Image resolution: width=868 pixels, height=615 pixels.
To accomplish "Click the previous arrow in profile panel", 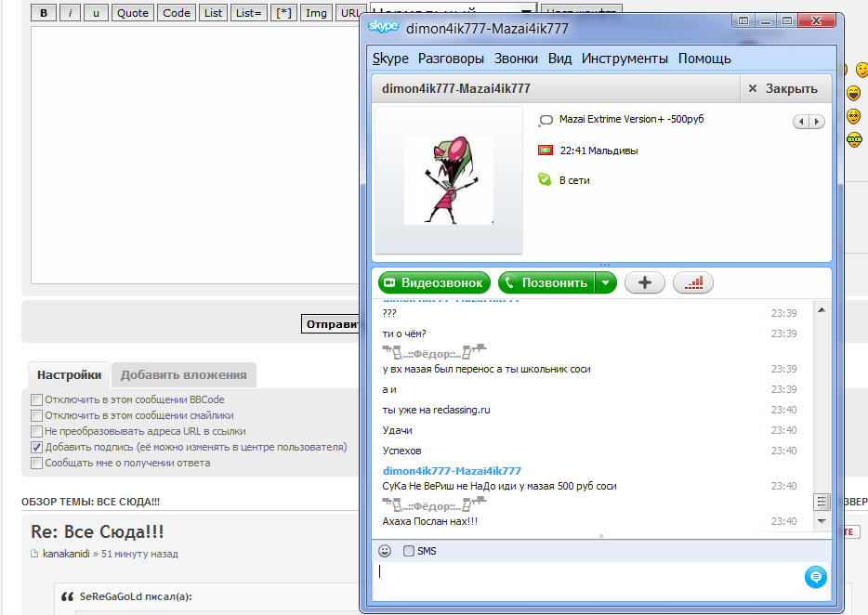I will [801, 122].
